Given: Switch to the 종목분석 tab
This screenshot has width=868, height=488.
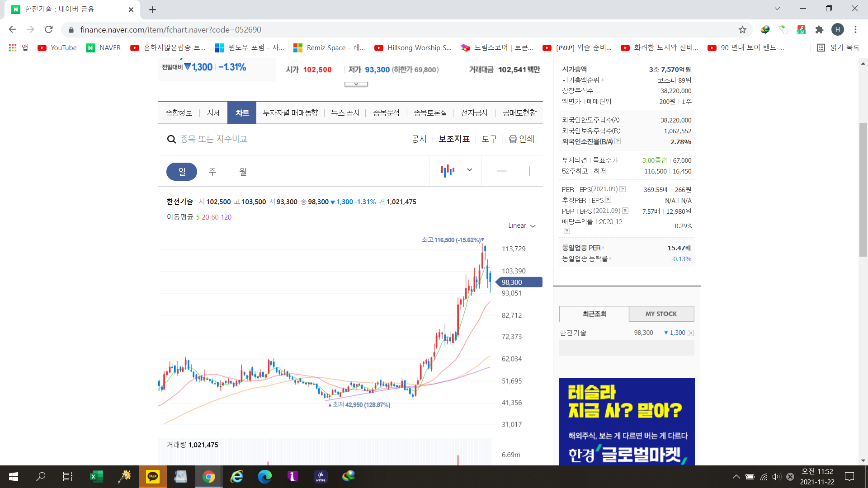Looking at the screenshot, I should (386, 113).
